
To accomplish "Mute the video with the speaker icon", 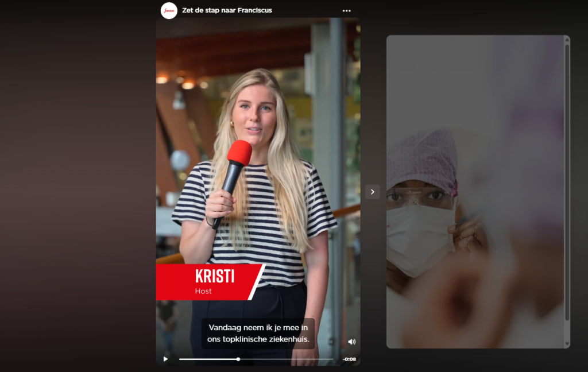I will 351,342.
